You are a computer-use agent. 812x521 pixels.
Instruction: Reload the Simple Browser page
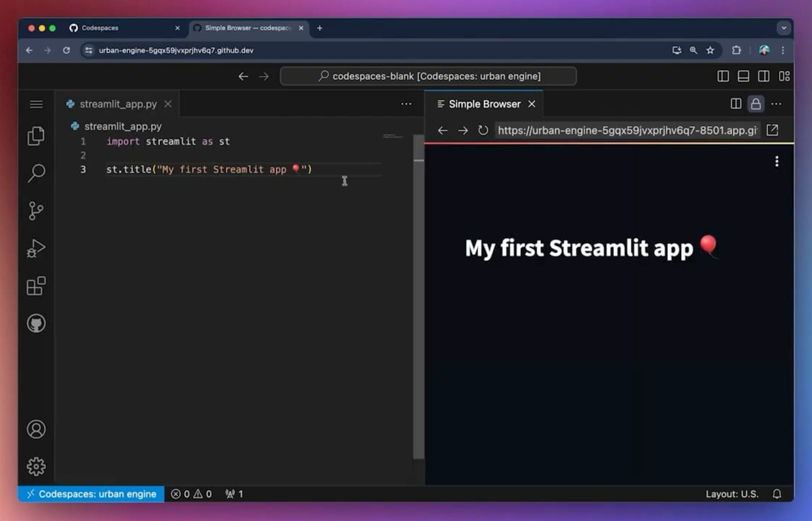pyautogui.click(x=482, y=131)
